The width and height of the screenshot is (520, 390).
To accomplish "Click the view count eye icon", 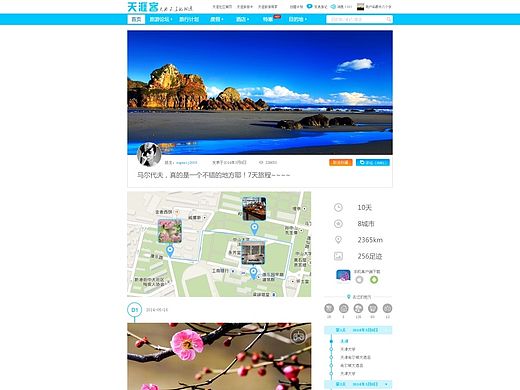I will (x=261, y=162).
